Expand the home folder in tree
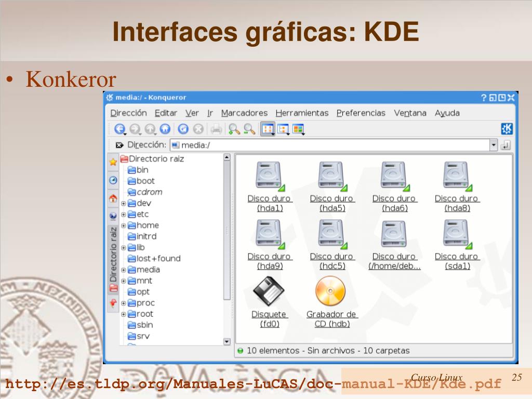532x399 pixels. 124,225
